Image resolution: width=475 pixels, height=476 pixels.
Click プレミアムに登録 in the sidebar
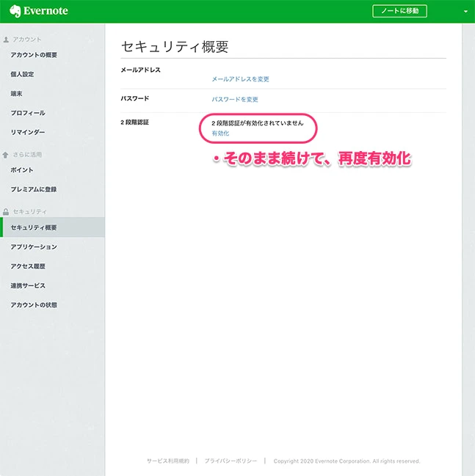(34, 189)
